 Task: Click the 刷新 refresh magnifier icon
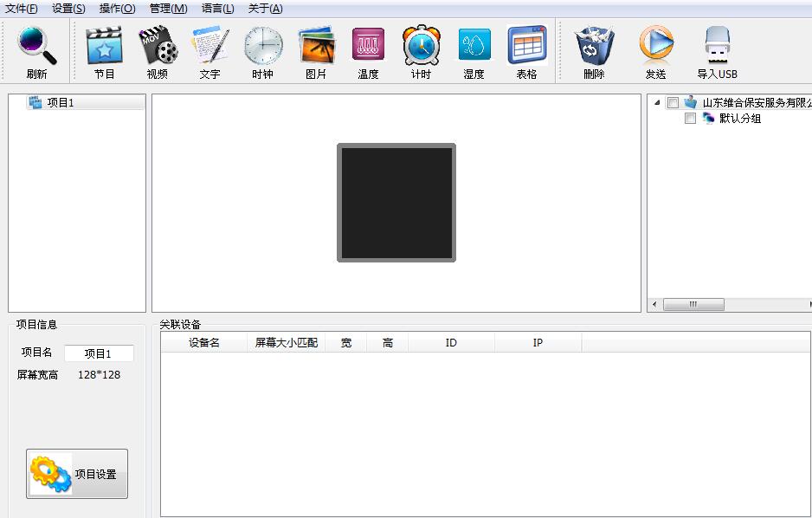tap(36, 46)
